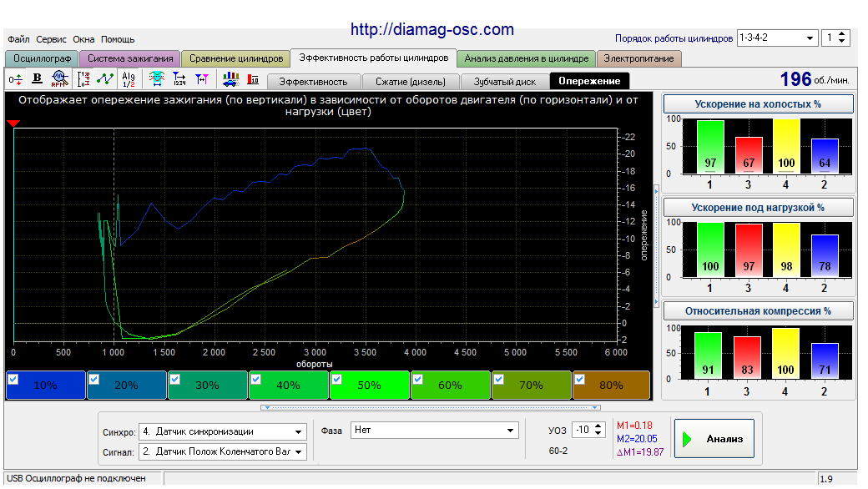Image resolution: width=868 pixels, height=489 pixels.
Task: Click the orange 80% load color swatch
Action: tap(611, 385)
